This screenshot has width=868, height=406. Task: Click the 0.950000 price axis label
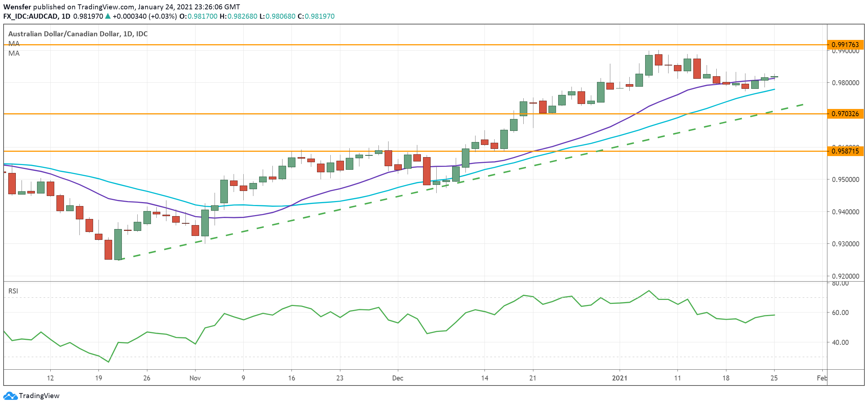coord(845,179)
